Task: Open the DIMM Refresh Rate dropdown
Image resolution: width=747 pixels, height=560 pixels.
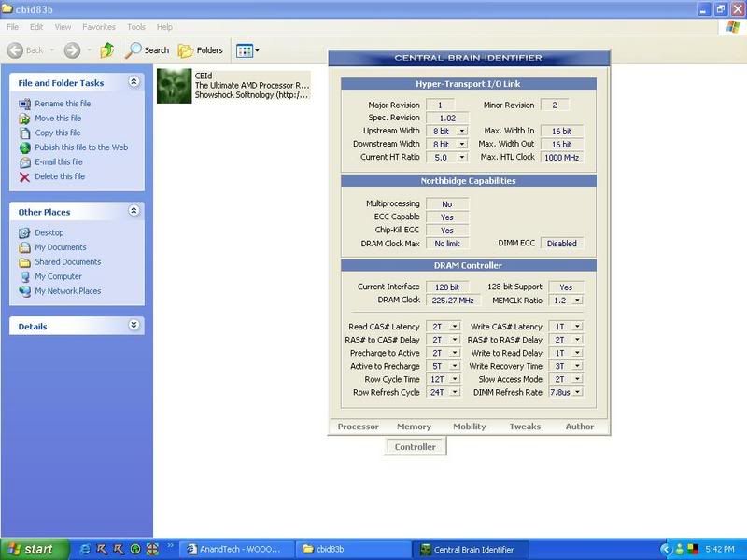Action: [x=577, y=392]
